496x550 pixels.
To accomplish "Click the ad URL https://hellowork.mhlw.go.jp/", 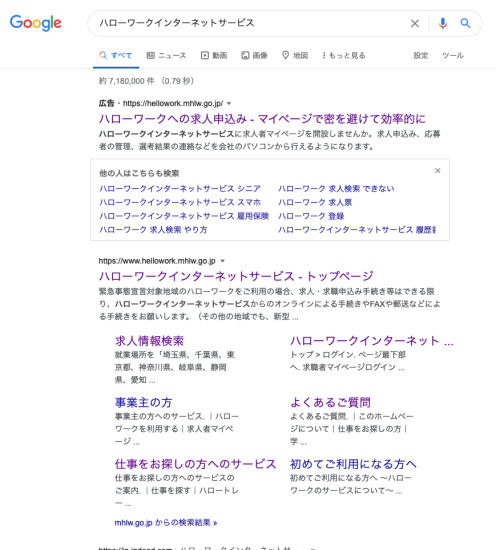I will 173,103.
